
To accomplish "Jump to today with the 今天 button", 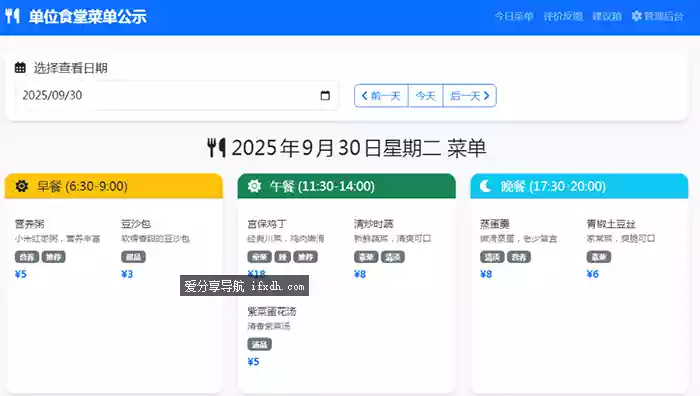I will click(425, 96).
